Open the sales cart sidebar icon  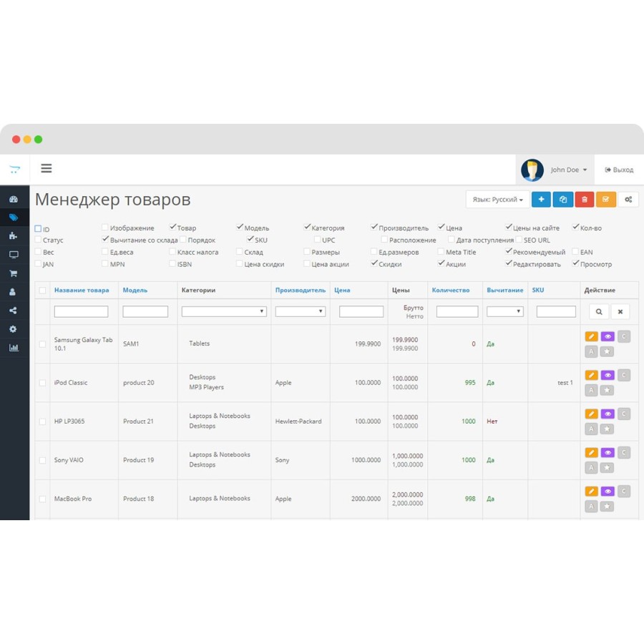[14, 273]
